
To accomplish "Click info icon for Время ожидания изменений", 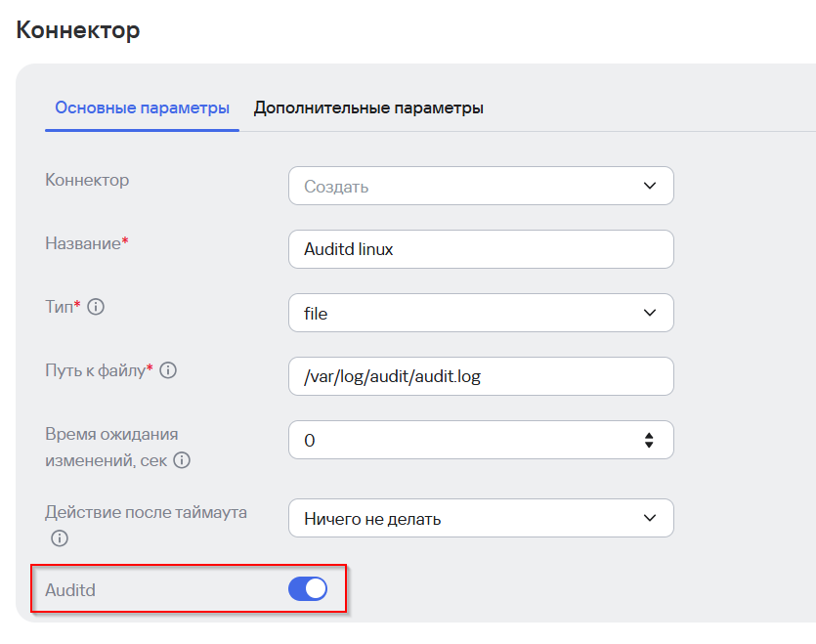I will 182,460.
